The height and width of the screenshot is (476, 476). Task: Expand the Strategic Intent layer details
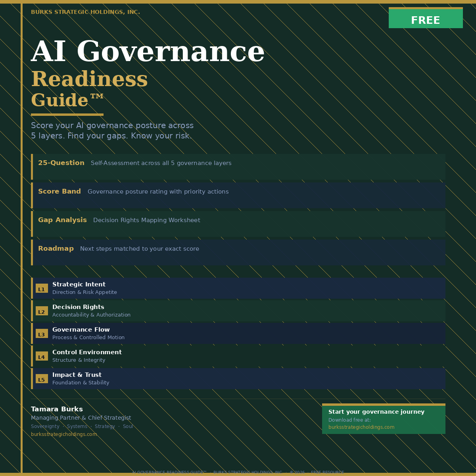(238, 288)
